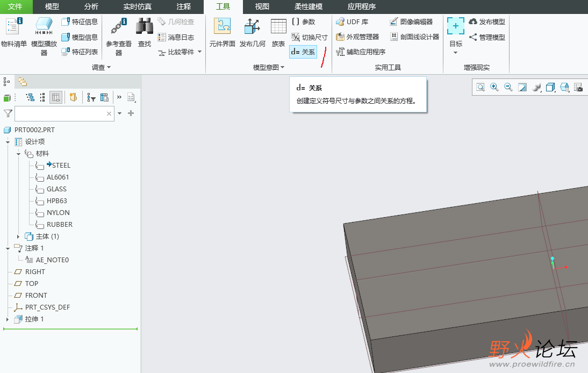Click the Refit zoom icon in view toolbar
The width and height of the screenshot is (588, 373).
click(480, 87)
